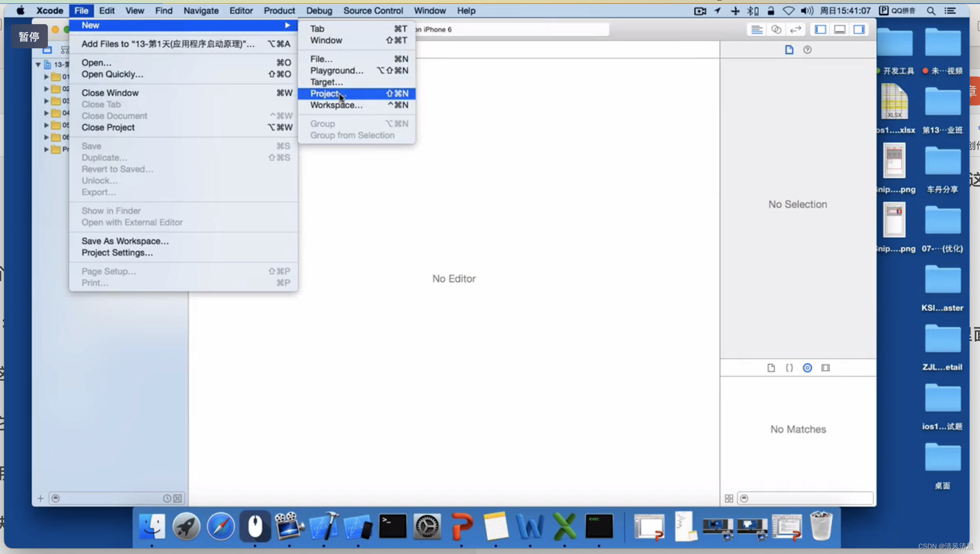Open the Playground... creator
The height and width of the screenshot is (554, 980).
click(x=337, y=70)
